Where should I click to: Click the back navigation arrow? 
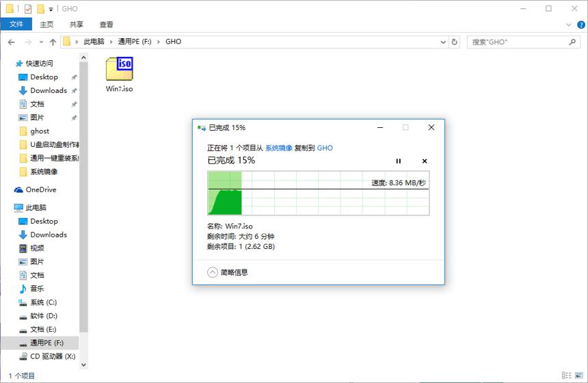[11, 42]
